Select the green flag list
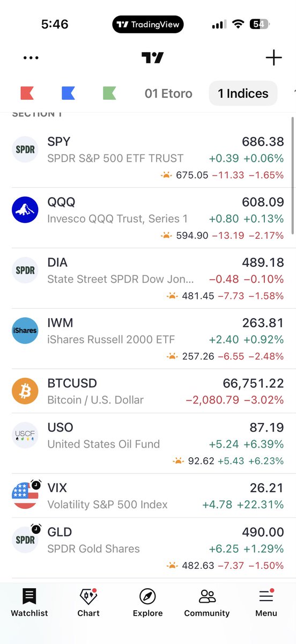Screen dimensions: 296x644 109,93
